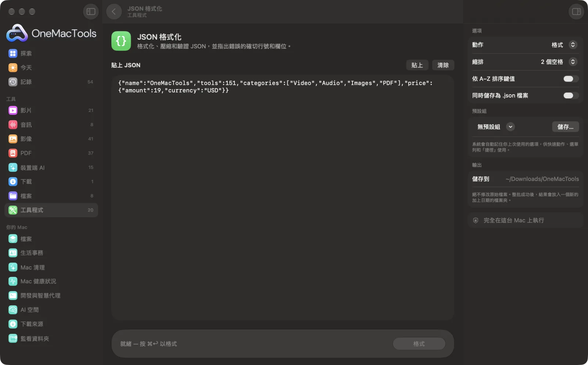Click the OneMacTools logo
Screen dimensions: 588x365
[51, 33]
